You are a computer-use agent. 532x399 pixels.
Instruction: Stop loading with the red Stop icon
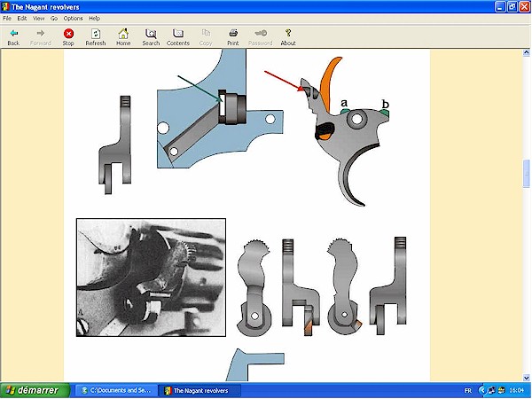coord(68,34)
